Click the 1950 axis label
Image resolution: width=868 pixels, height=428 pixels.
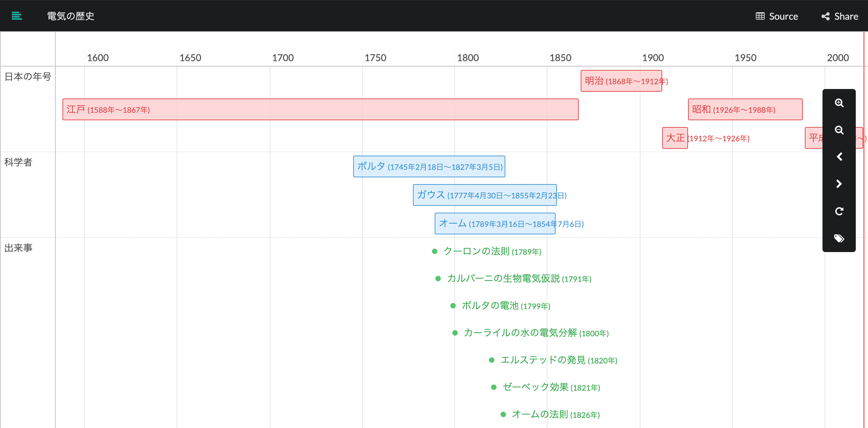[x=745, y=57]
